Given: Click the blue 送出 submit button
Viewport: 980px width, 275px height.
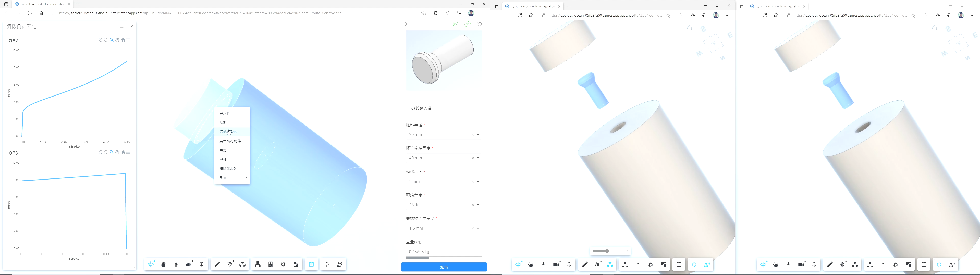Looking at the screenshot, I should click(x=444, y=267).
